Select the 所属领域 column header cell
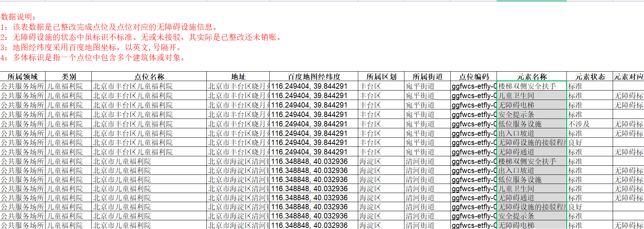Screen dimensions: 644x229 (x=23, y=77)
